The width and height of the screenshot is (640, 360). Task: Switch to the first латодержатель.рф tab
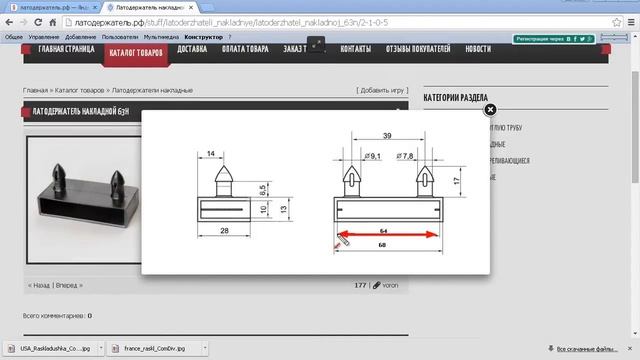click(53, 7)
